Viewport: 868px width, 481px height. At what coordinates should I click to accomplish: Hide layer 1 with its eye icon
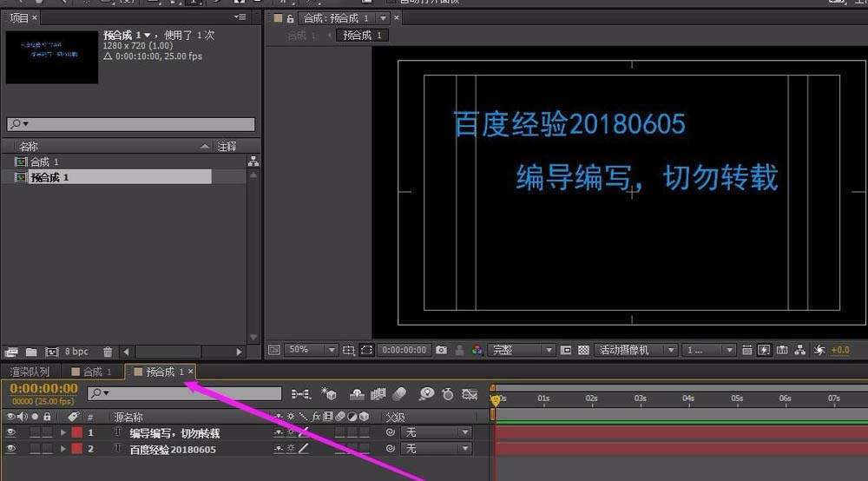pyautogui.click(x=10, y=432)
